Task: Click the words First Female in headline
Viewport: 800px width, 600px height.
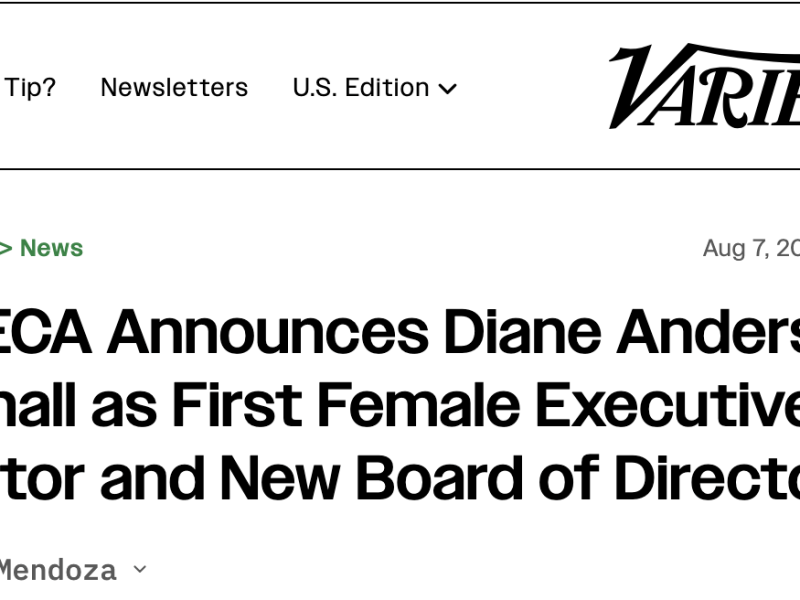Action: (347, 406)
